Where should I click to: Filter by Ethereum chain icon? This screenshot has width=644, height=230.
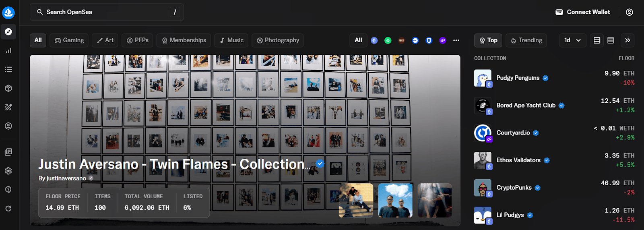click(374, 40)
